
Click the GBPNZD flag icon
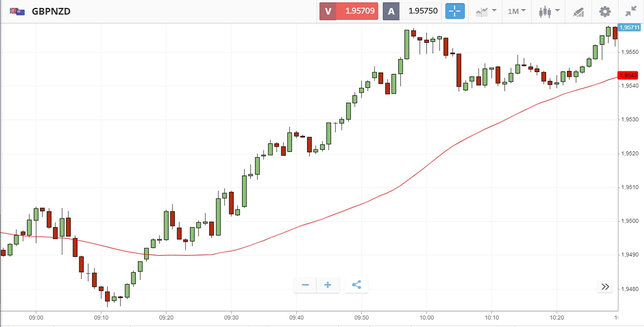tap(17, 11)
